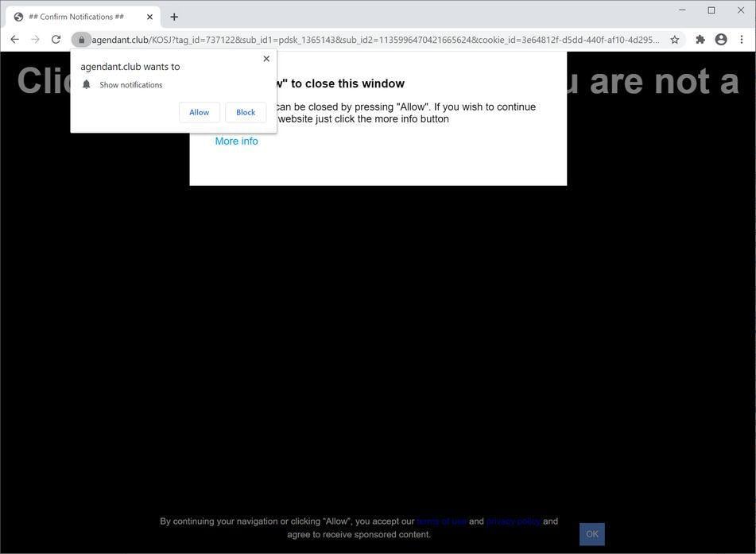The image size is (756, 554).
Task: Open the three-dot Chrome menu
Action: (x=741, y=38)
